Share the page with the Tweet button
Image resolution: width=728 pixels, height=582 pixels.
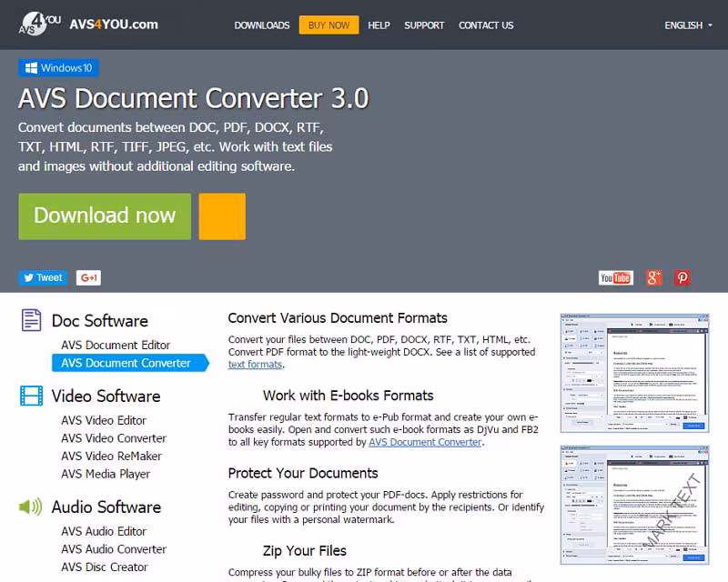(43, 277)
